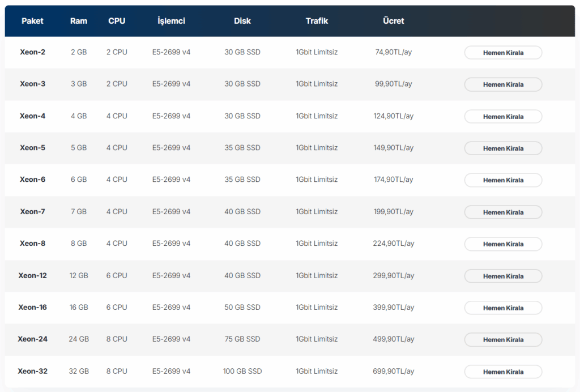Click the 100 GB SSD disk cell

coord(242,372)
